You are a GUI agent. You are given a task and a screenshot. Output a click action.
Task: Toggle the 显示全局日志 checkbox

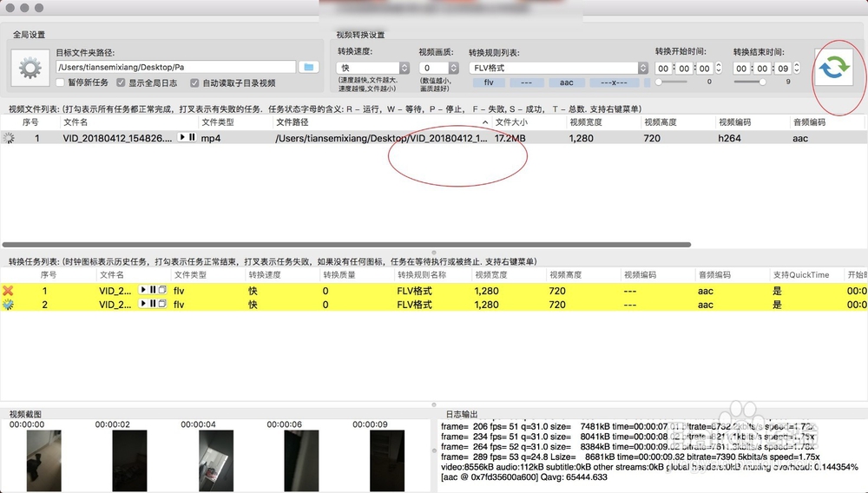point(121,83)
